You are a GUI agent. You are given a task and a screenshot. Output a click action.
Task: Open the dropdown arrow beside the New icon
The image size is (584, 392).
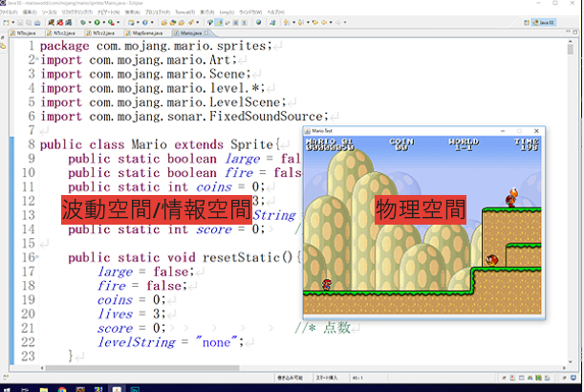(x=13, y=21)
